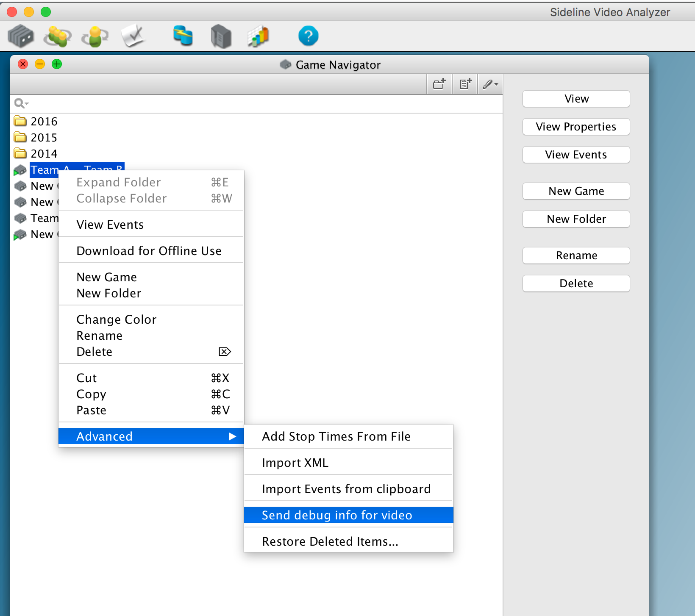Choose Import Events from clipboard

pyautogui.click(x=349, y=489)
